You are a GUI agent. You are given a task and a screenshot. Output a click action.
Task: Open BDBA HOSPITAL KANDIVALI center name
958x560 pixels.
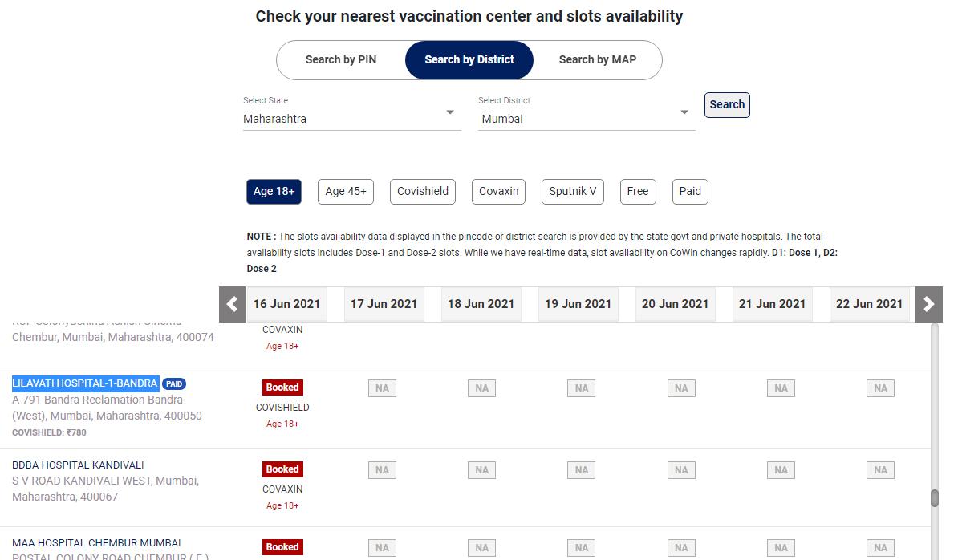coord(78,465)
